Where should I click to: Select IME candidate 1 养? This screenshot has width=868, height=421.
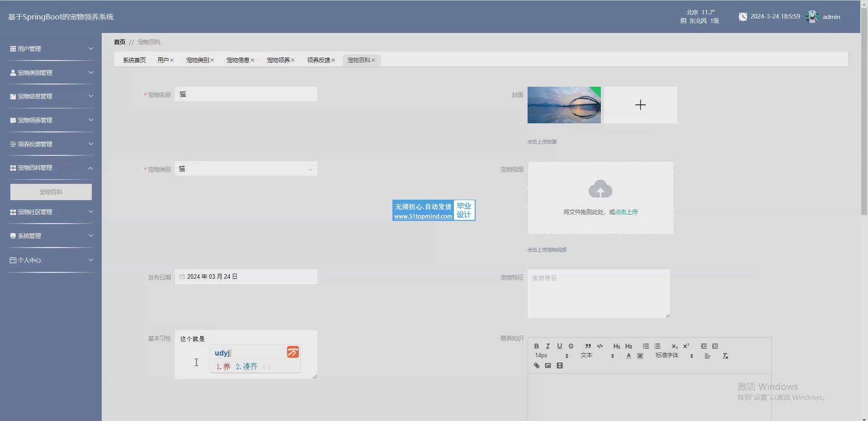[x=223, y=366]
